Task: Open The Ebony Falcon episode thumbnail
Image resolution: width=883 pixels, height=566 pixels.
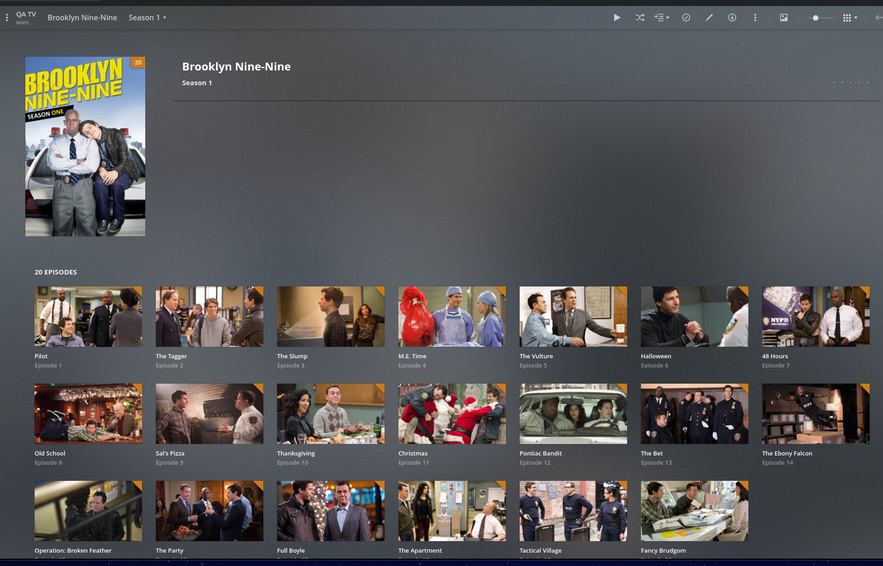Action: [816, 414]
